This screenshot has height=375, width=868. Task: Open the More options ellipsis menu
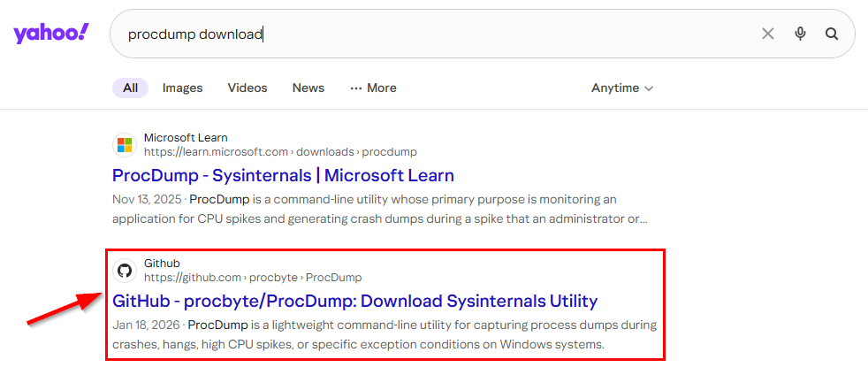click(373, 88)
